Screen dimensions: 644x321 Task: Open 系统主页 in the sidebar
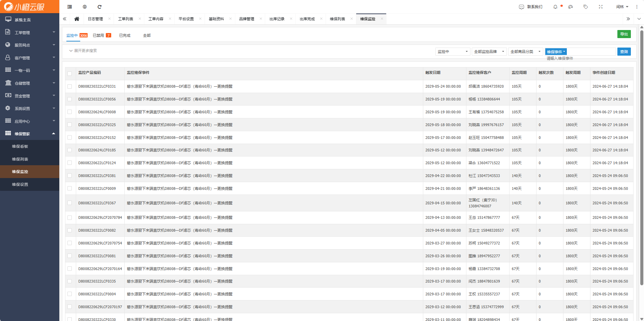pos(30,20)
